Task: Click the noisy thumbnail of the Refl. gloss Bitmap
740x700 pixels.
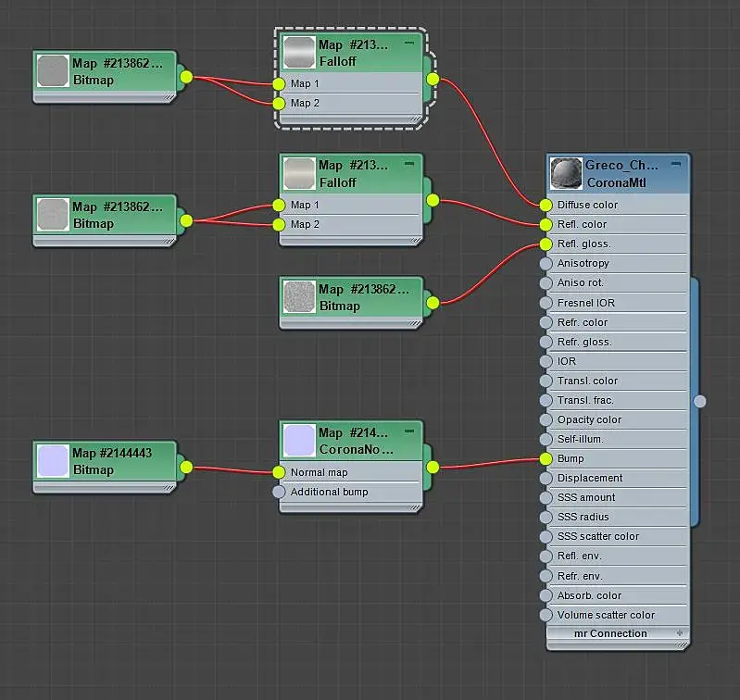Action: tap(299, 297)
